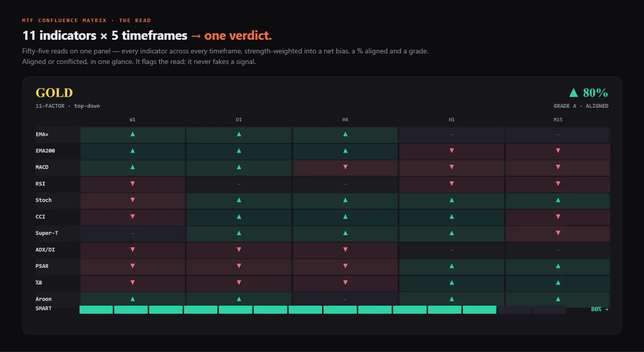Click the CCI row label

coord(40,217)
